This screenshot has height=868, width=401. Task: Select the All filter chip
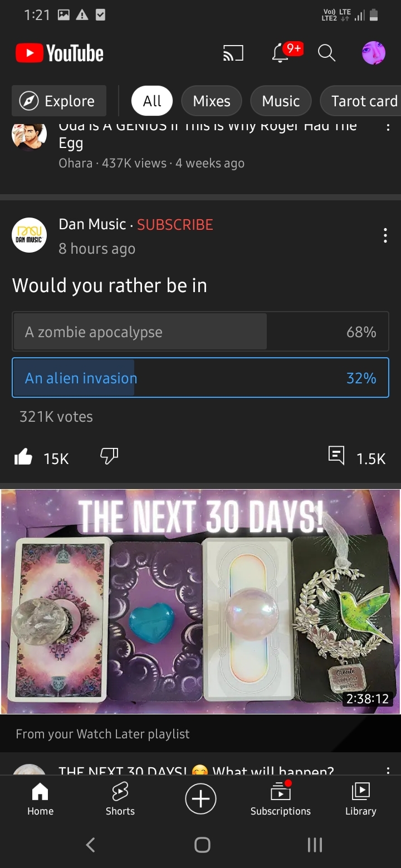pyautogui.click(x=152, y=101)
